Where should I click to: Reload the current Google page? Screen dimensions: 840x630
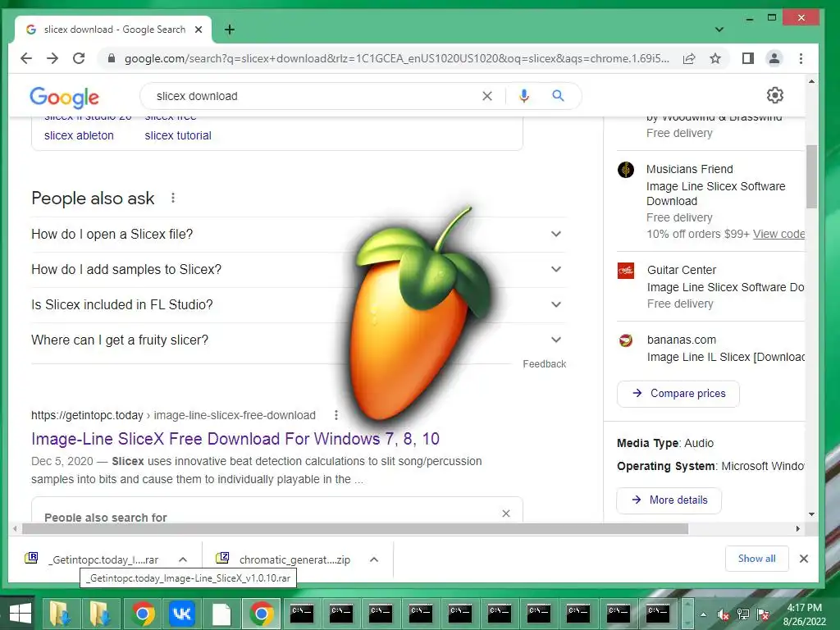click(x=79, y=58)
